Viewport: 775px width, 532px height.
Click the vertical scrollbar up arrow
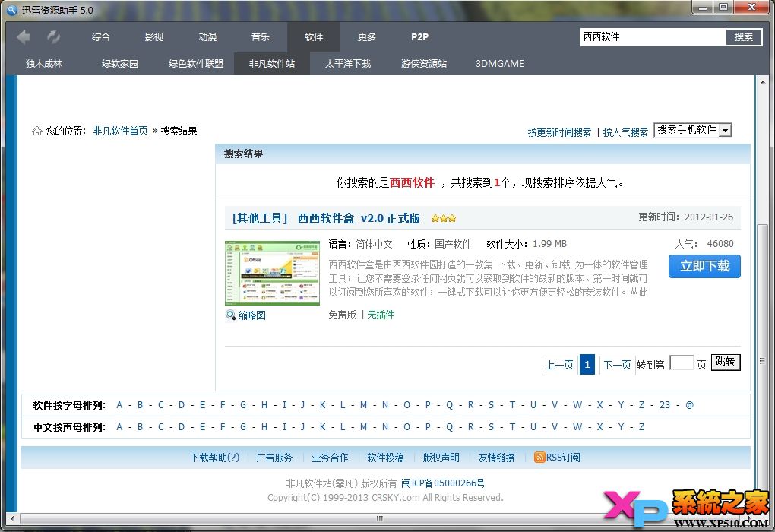[x=762, y=81]
